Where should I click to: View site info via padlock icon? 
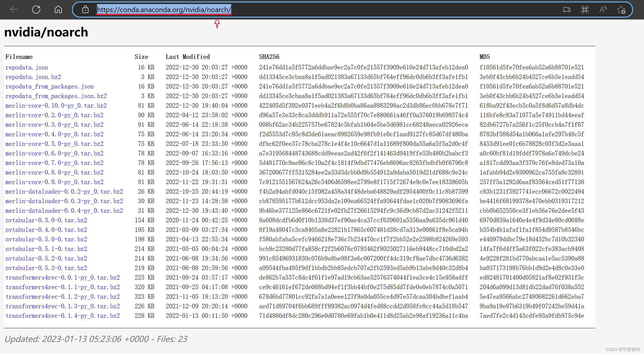[85, 10]
